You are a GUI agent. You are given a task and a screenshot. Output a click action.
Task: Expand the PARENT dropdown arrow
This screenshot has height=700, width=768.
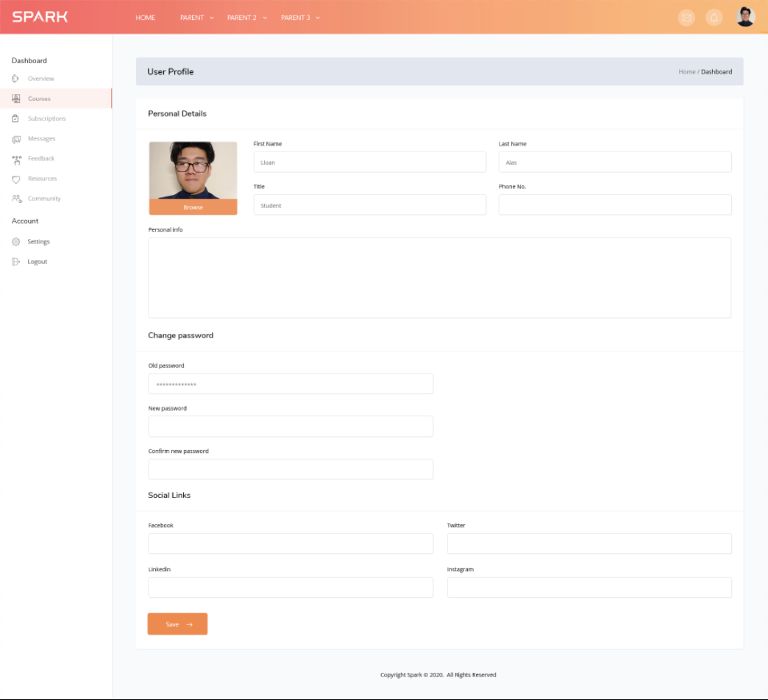pos(212,18)
